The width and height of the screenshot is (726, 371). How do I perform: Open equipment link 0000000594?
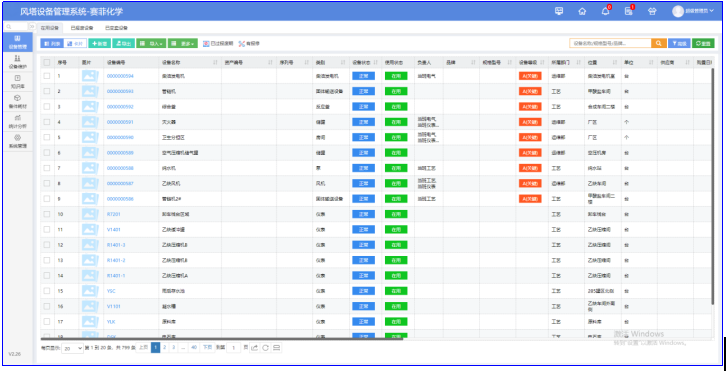pos(120,76)
